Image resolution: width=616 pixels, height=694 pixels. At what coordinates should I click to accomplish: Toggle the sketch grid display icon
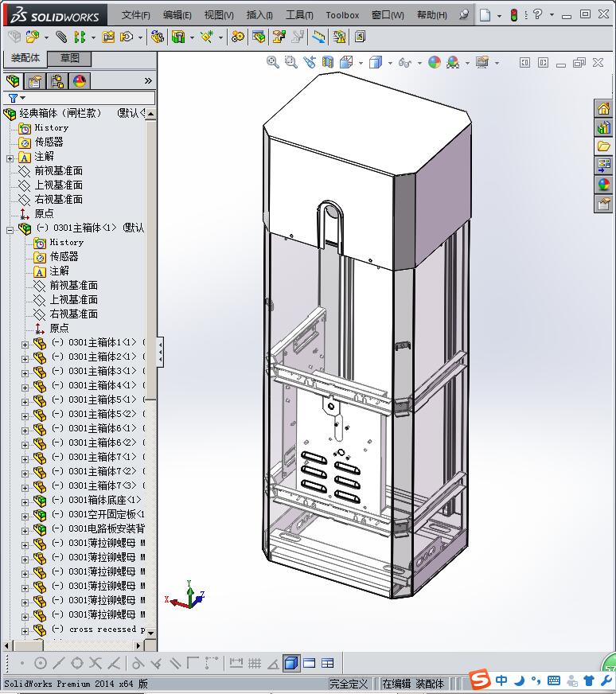pos(255,663)
